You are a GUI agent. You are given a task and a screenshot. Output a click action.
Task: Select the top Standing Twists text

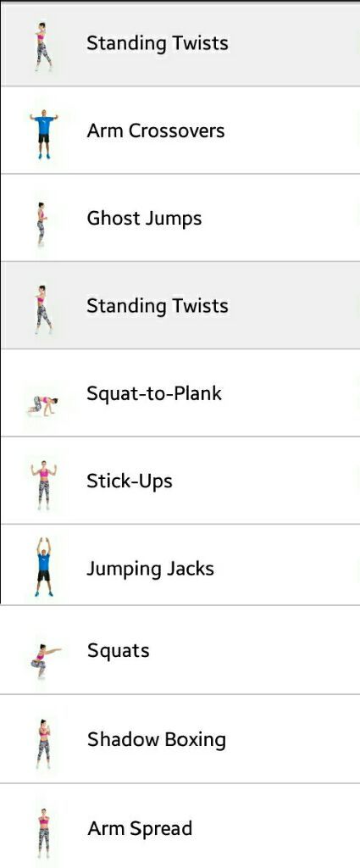[158, 43]
